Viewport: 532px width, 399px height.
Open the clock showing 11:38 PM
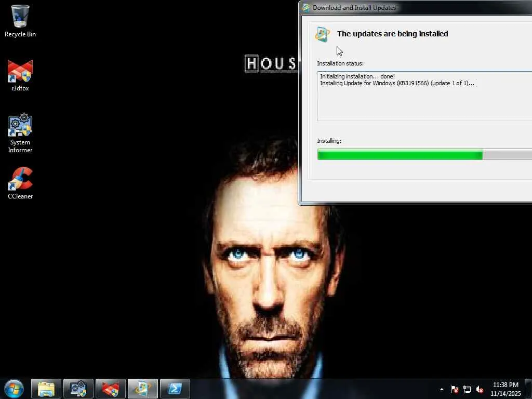[x=506, y=389]
